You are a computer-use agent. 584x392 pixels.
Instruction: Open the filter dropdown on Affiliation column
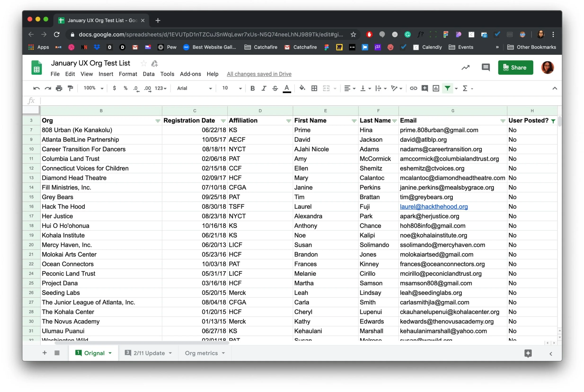(288, 121)
